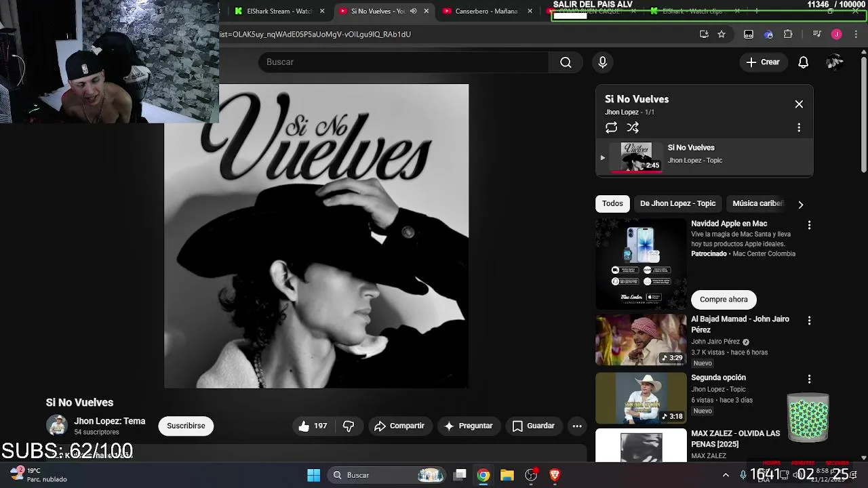Close the ElShark Stream browser tab
868x488 pixels.
tap(322, 11)
